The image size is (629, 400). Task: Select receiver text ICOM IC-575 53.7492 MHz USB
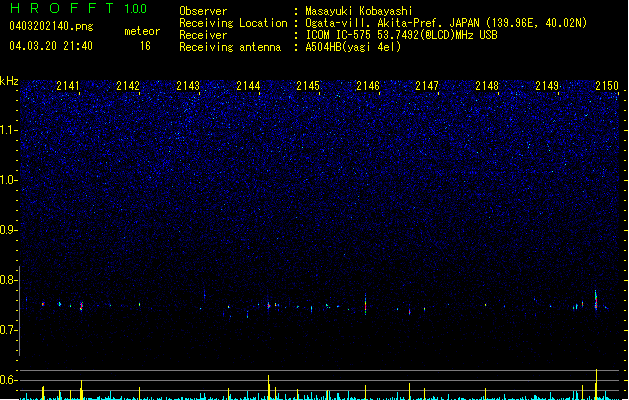click(x=402, y=35)
